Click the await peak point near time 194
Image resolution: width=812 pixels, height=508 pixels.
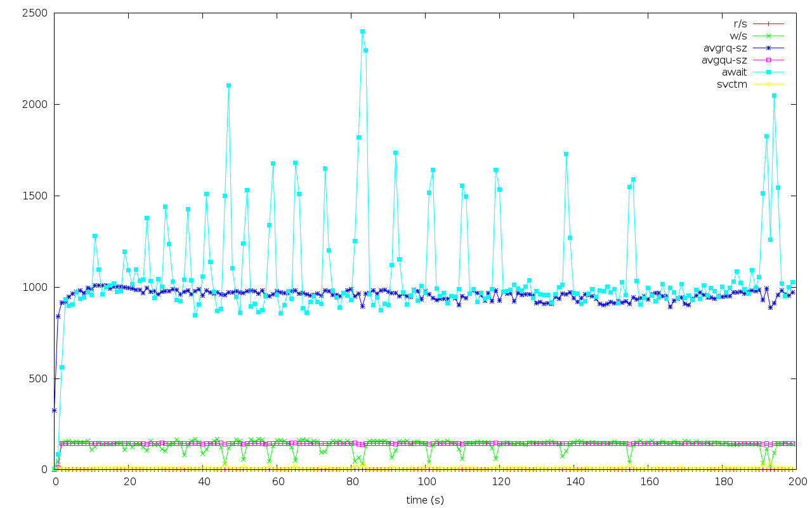[774, 95]
